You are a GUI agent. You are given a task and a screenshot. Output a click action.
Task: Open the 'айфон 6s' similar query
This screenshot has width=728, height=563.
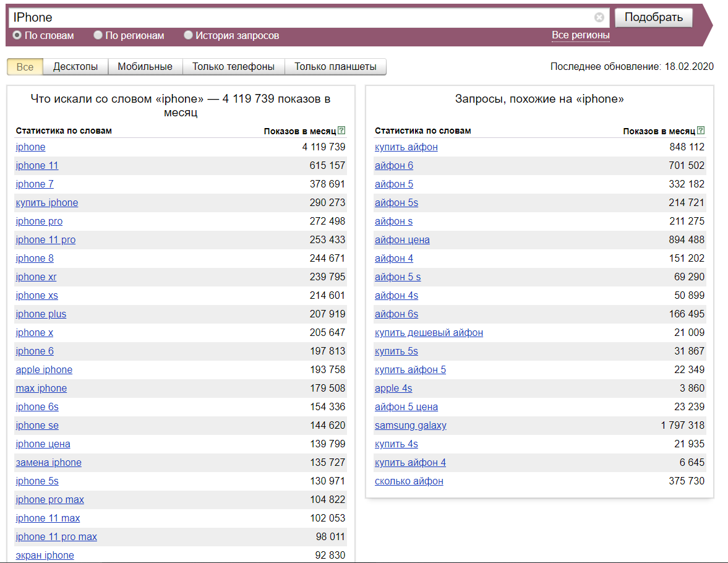396,314
